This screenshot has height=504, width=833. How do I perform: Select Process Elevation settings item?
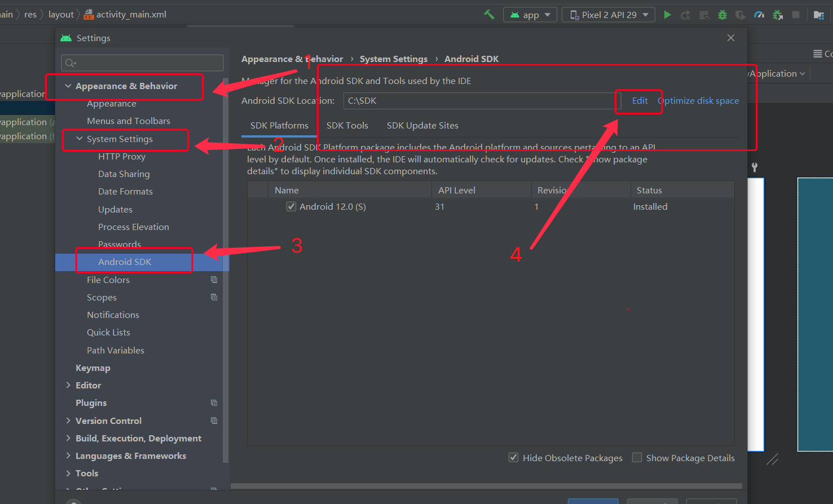[134, 227]
